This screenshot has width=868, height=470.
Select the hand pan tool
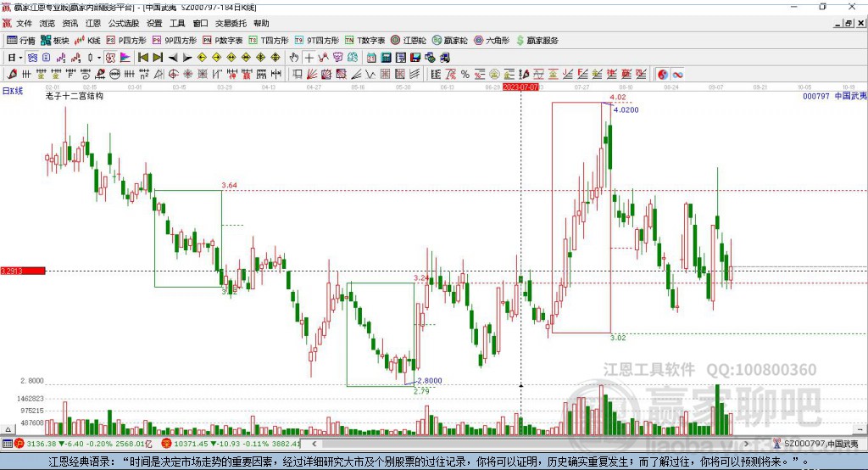coord(294,57)
